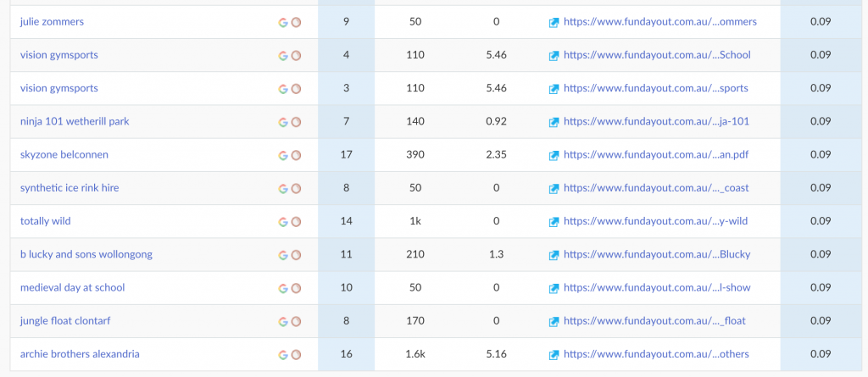This screenshot has height=377, width=868.
Task: Open the external link icon in the b lucky row
Action: point(554,255)
